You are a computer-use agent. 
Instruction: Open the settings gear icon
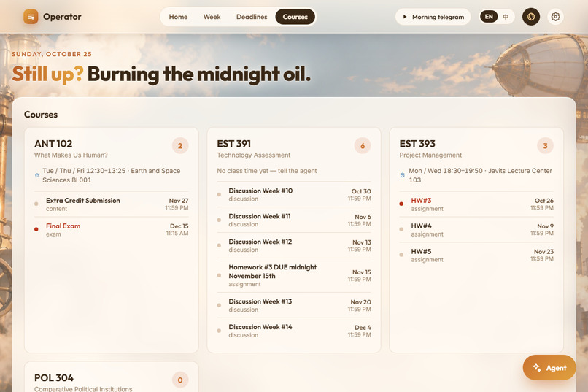pyautogui.click(x=555, y=17)
